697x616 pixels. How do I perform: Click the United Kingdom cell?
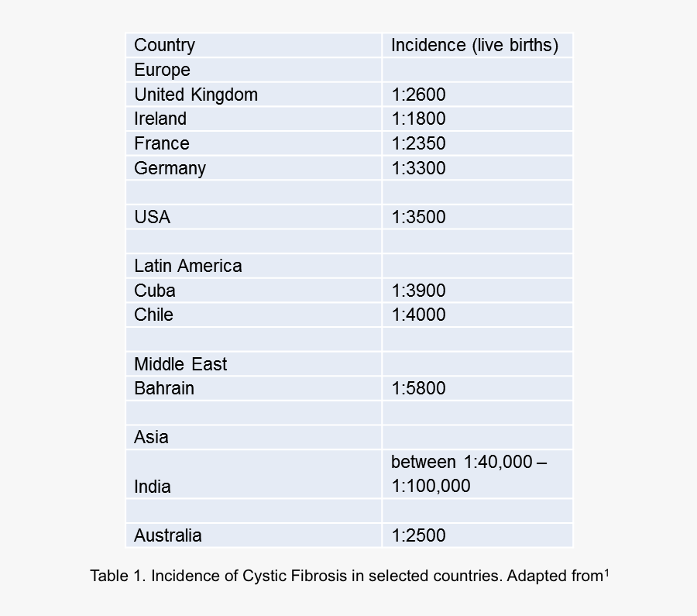pos(196,95)
